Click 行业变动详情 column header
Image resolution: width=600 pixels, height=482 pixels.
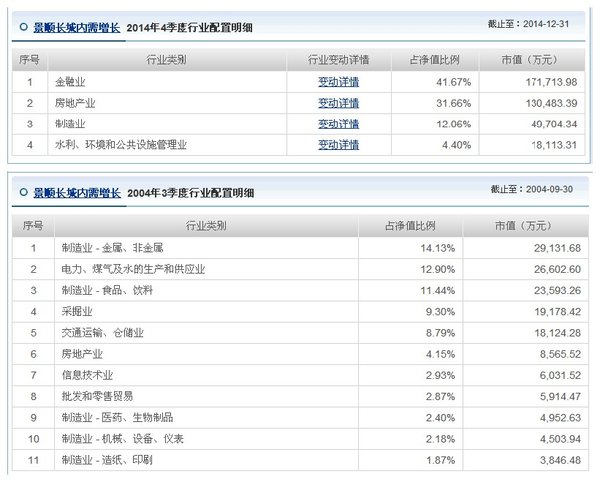338,60
